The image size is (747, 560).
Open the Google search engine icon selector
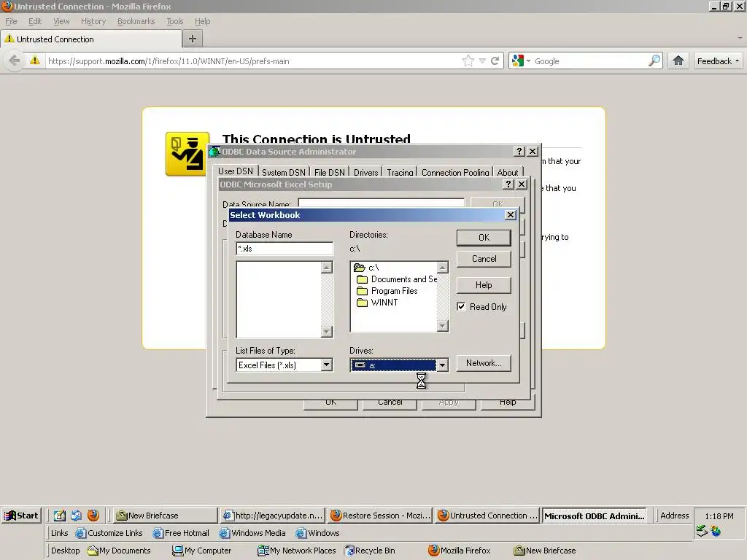(521, 61)
